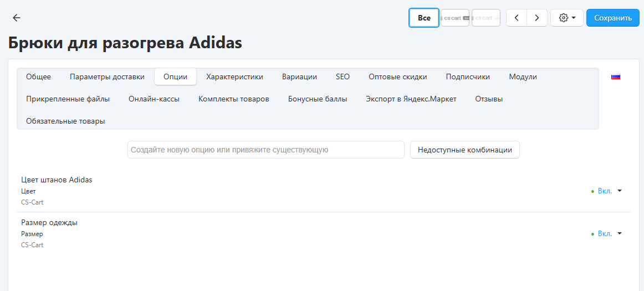The image size is (644, 291).
Task: Switch to Параметры доставки tab
Action: point(107,76)
